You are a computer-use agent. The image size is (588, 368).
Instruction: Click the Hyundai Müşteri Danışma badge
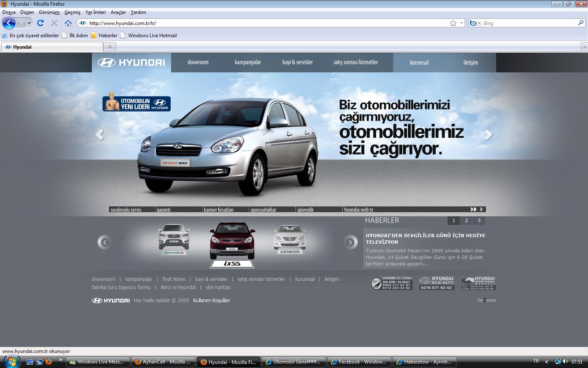[x=478, y=283]
